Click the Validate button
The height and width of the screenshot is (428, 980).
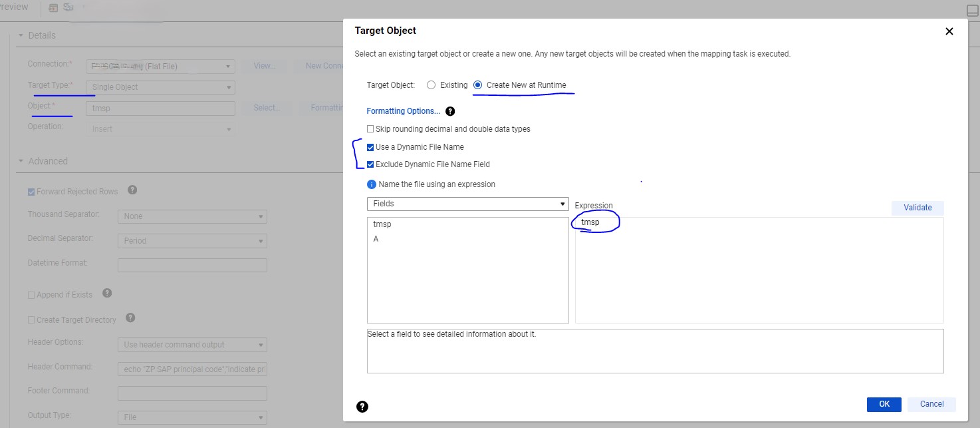coord(918,208)
